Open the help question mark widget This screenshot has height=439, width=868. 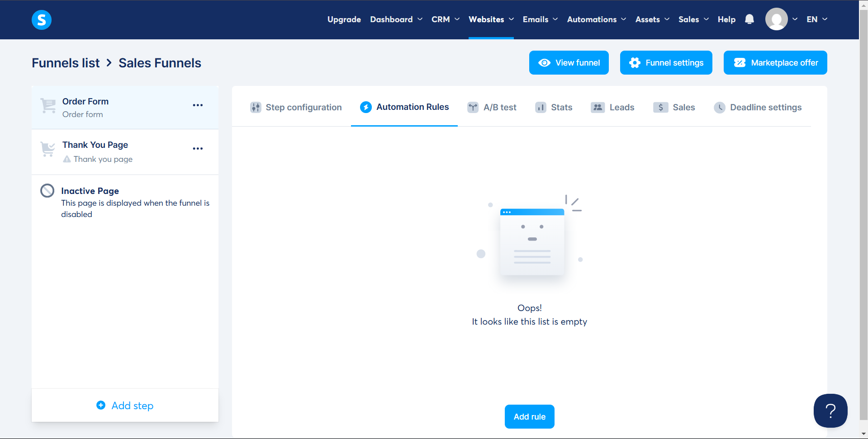pos(830,411)
